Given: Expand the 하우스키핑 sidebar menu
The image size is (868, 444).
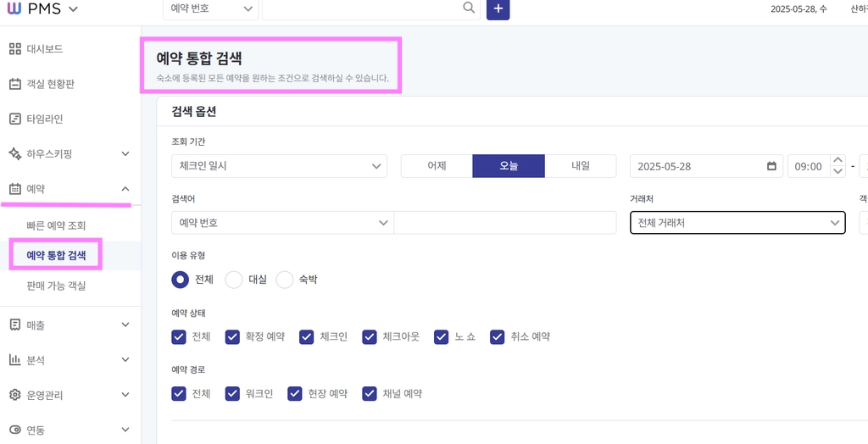Looking at the screenshot, I should [x=70, y=154].
